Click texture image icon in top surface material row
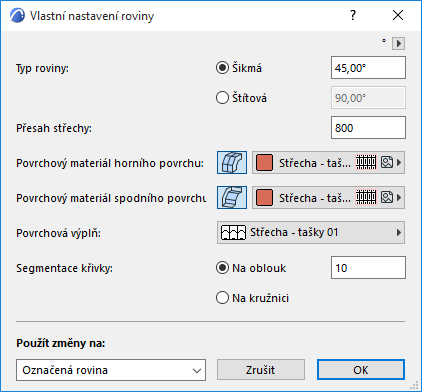Image resolution: width=422 pixels, height=392 pixels. click(387, 163)
